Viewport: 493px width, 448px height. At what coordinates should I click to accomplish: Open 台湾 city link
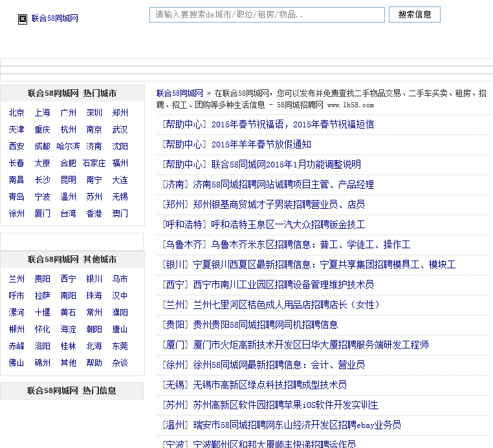click(68, 213)
